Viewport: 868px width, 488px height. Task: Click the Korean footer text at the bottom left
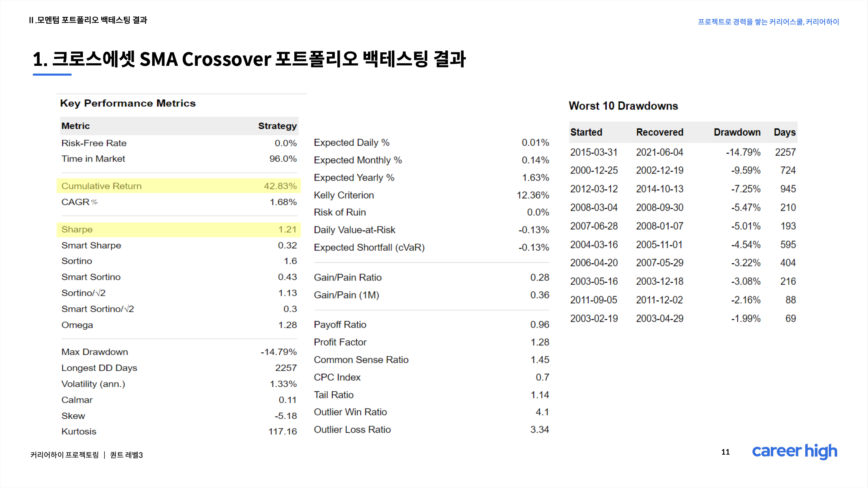point(87,455)
